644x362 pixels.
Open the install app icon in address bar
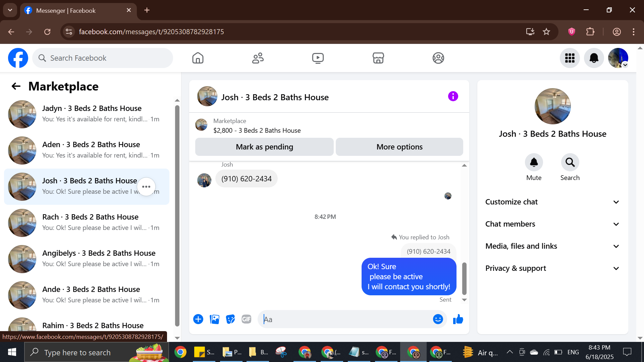530,32
